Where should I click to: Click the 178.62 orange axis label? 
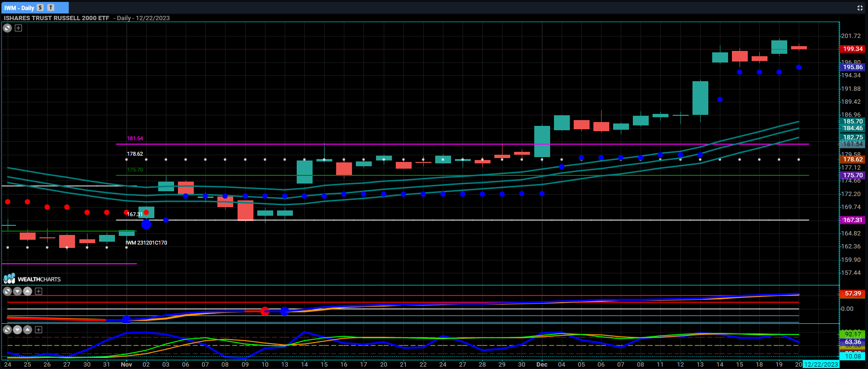(853, 160)
